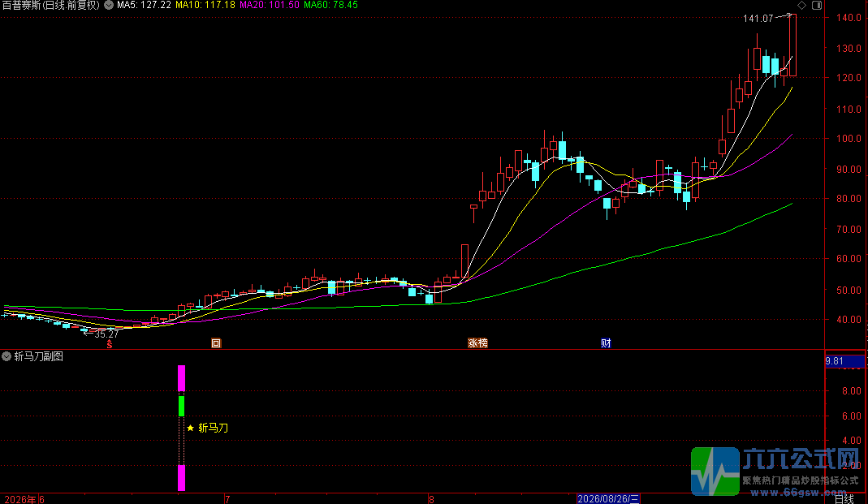Viewport: 868px width, 504px height.
Task: Select the 斩马刀 star signal label
Action: (x=208, y=428)
